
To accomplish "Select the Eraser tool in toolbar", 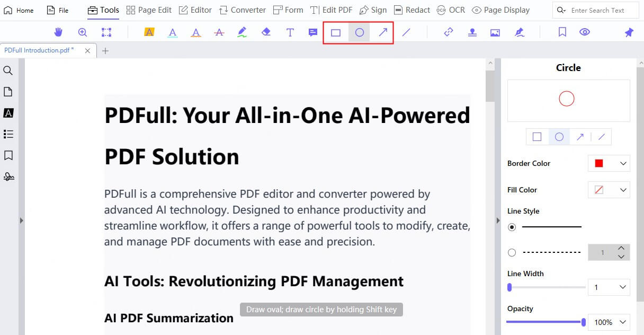I will point(266,32).
